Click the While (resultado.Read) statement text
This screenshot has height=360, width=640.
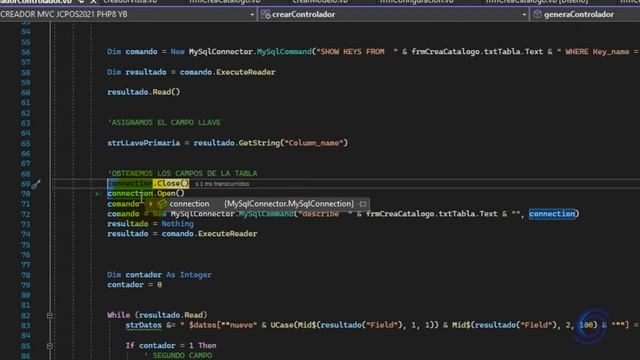[157, 315]
